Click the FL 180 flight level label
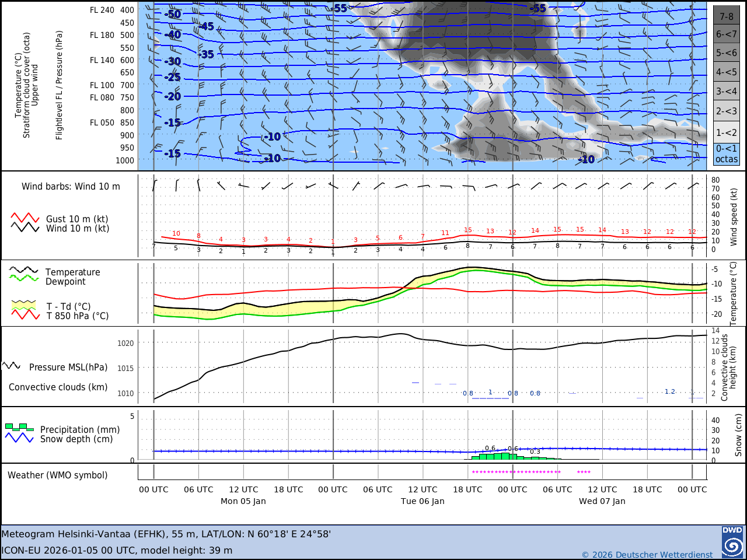Screen dimensions: 747x560 tap(102, 35)
